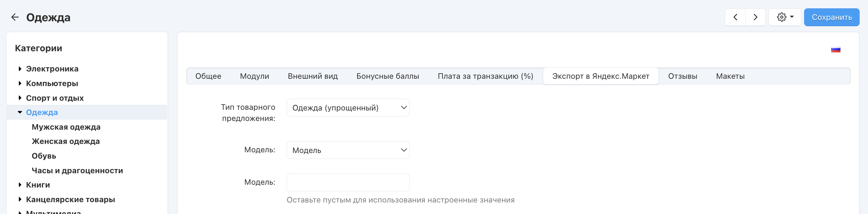The height and width of the screenshot is (214, 868).
Task: Click the back arrow next to Одежда
Action: click(15, 17)
